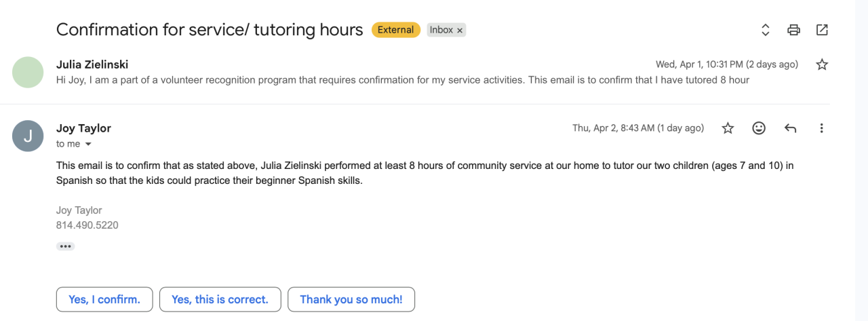Star Joy Taylor's message

pyautogui.click(x=728, y=128)
